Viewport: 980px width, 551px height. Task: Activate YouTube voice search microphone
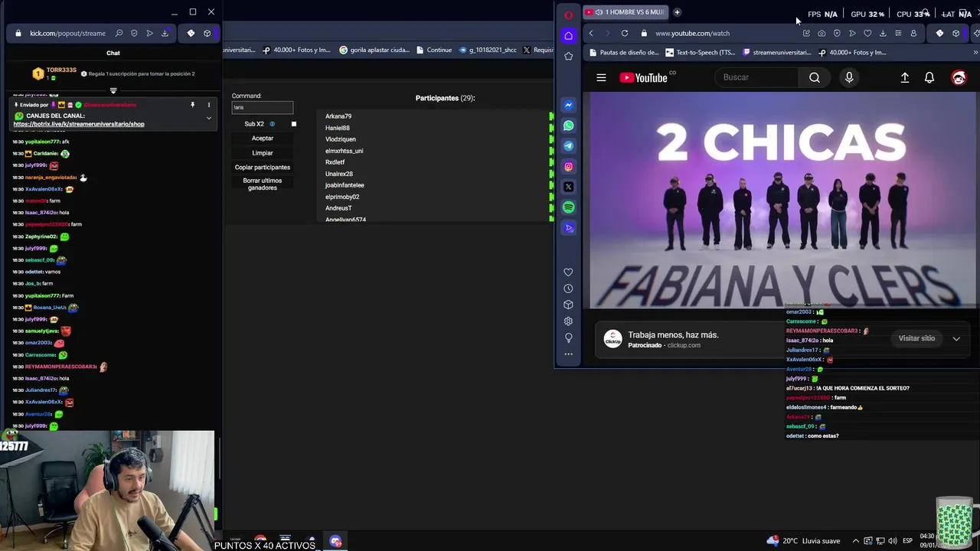[x=849, y=77]
